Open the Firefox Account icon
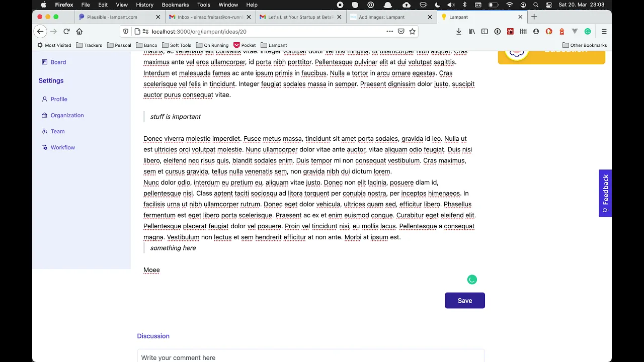 536,31
